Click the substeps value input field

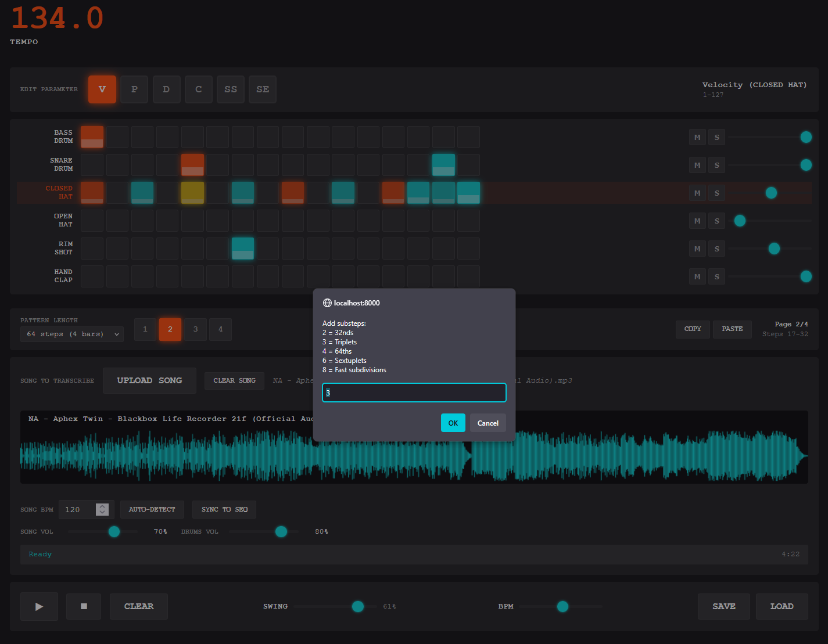point(414,393)
